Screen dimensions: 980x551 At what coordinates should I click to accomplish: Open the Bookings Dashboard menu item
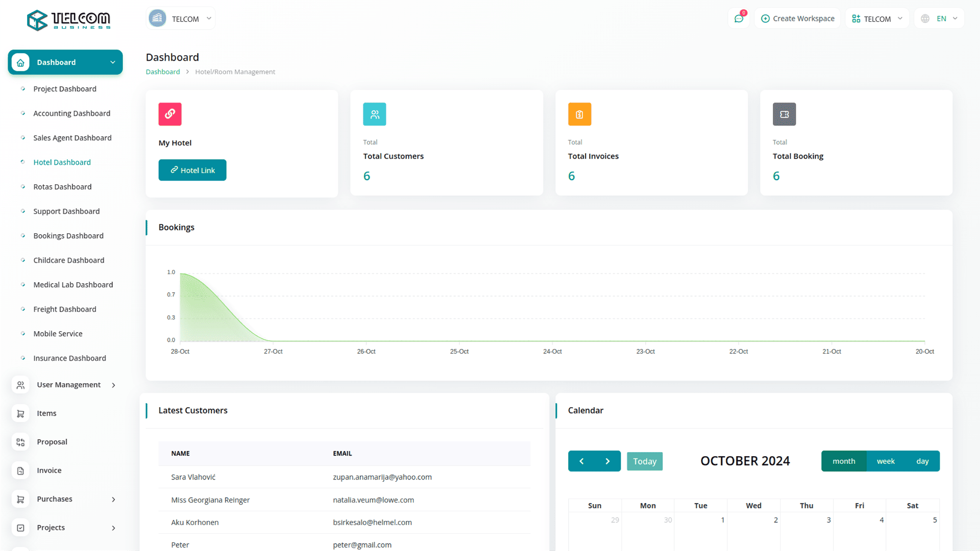(x=68, y=236)
